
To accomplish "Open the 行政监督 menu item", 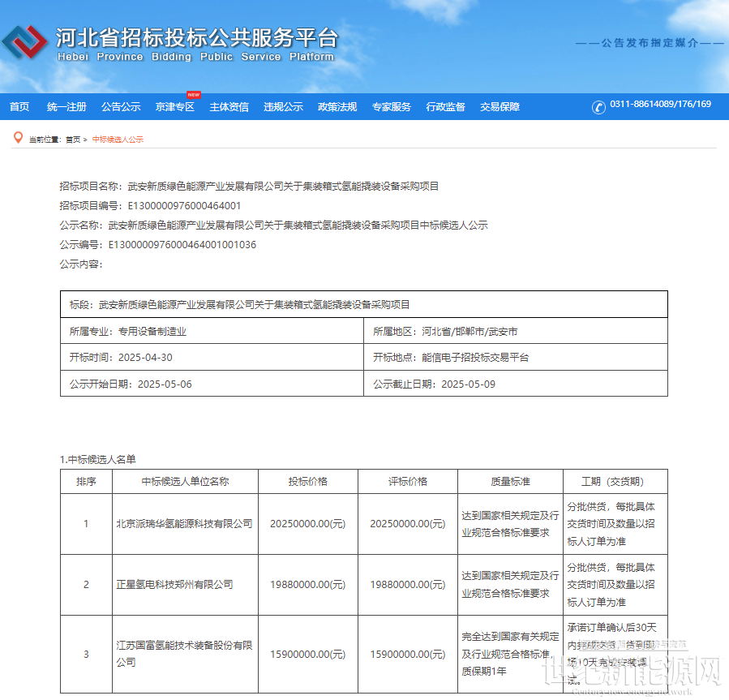I will pyautogui.click(x=445, y=107).
